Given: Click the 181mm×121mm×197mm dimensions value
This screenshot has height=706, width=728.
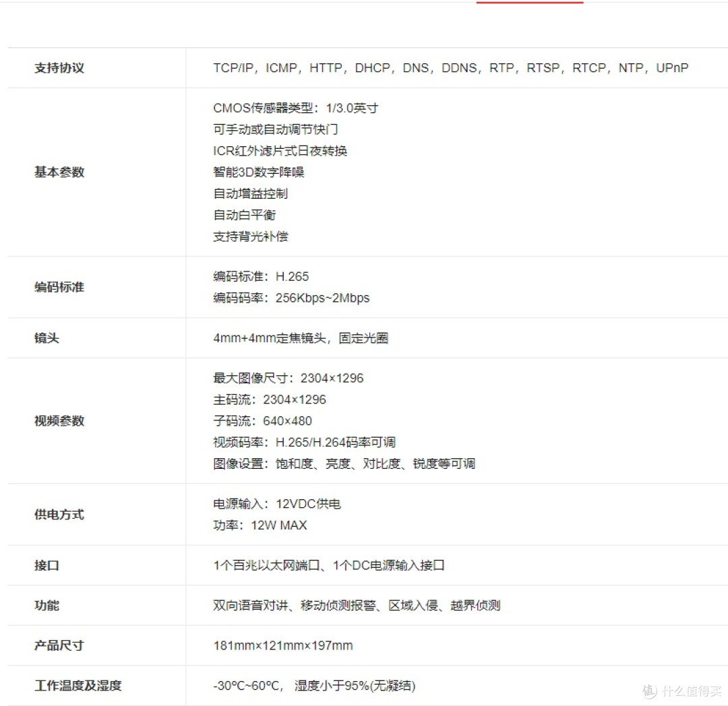Looking at the screenshot, I should (x=282, y=645).
